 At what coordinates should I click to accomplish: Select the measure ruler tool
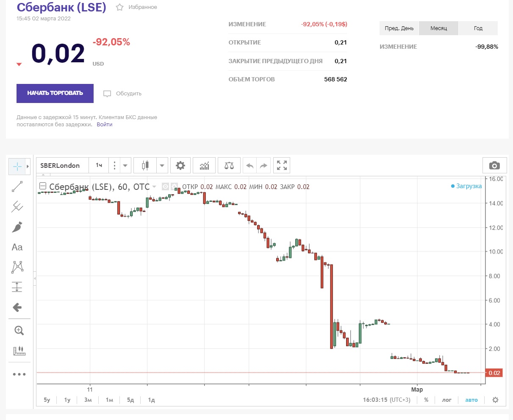[x=19, y=351]
